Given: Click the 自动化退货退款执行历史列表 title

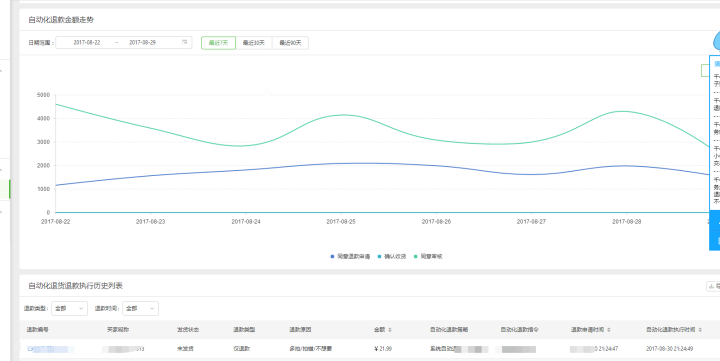Looking at the screenshot, I should click(75, 286).
